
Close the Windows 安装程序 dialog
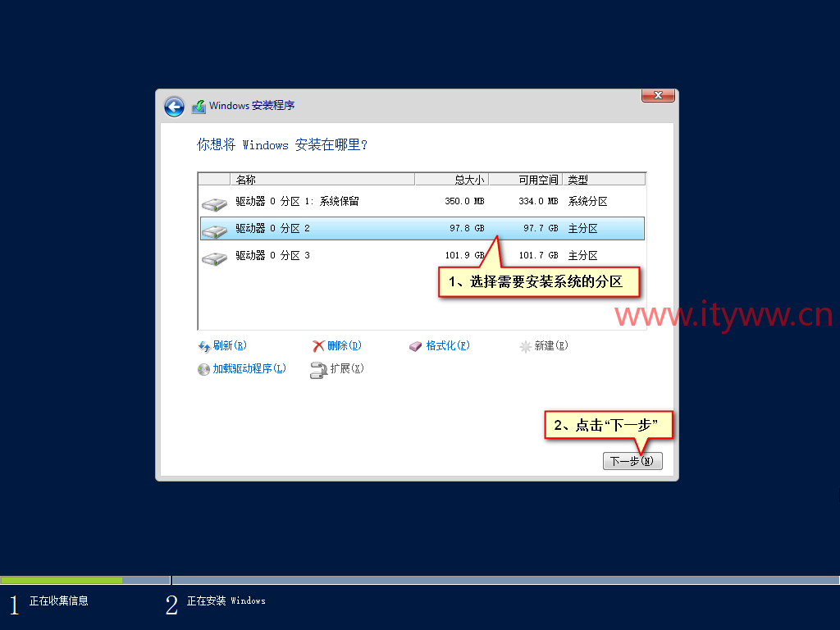658,95
